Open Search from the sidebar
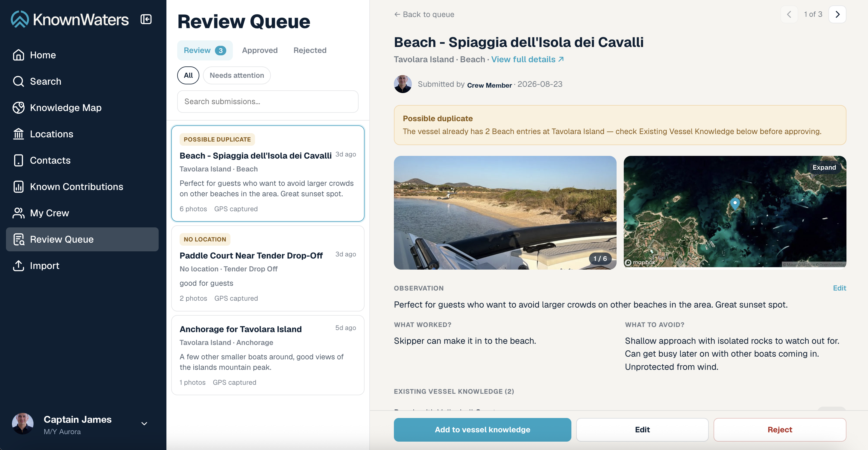The image size is (868, 450). 82,81
